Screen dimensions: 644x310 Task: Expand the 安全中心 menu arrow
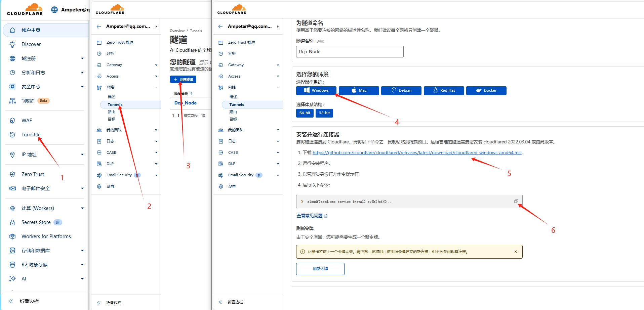click(82, 87)
